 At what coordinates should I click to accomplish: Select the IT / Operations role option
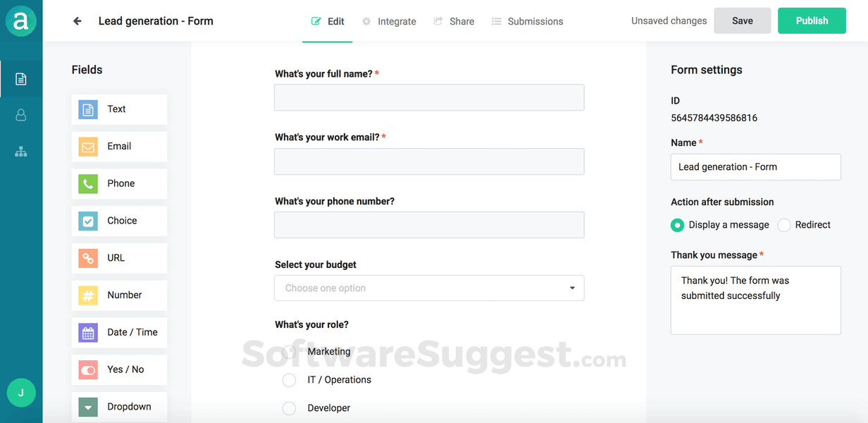(290, 380)
